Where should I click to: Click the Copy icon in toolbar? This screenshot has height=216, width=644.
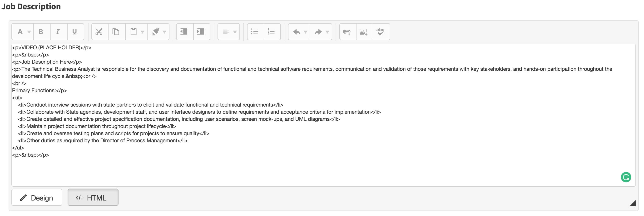116,32
